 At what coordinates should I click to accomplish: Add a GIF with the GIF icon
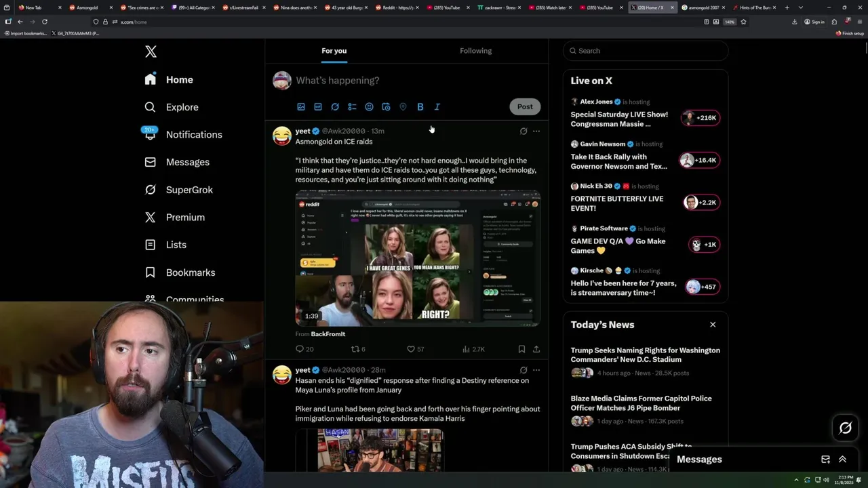pos(318,107)
